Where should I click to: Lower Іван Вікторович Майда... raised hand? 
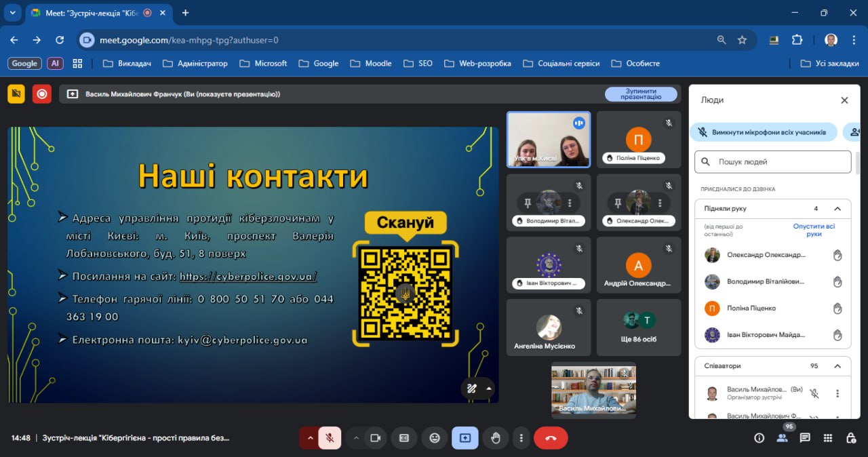click(837, 334)
